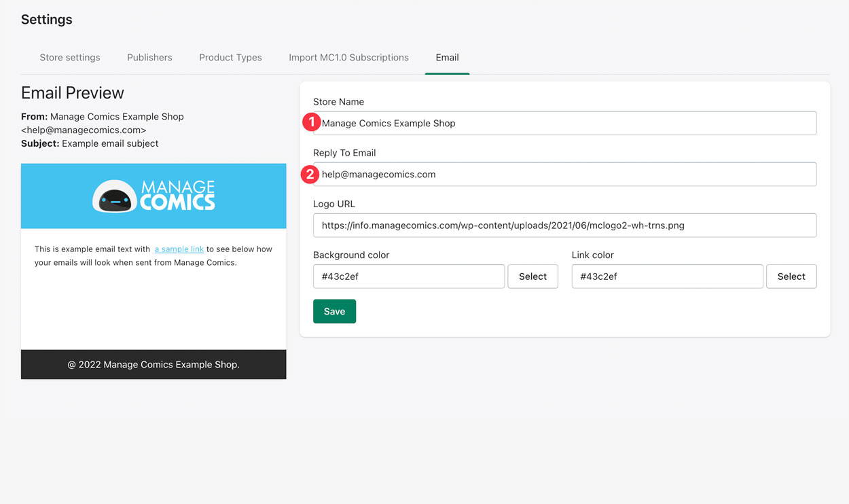The width and height of the screenshot is (849, 504).
Task: Open the Background color Select picker
Action: (532, 276)
